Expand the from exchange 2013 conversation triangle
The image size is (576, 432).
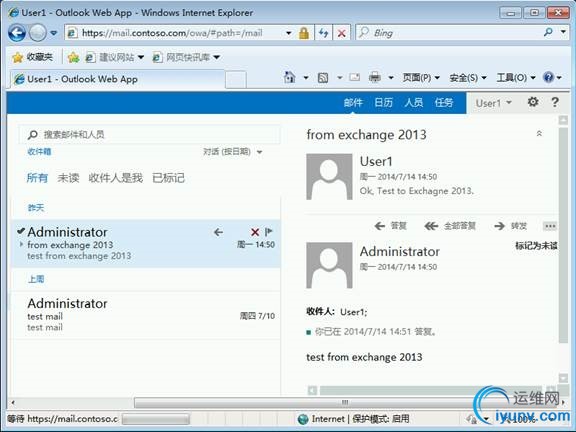pos(21,244)
